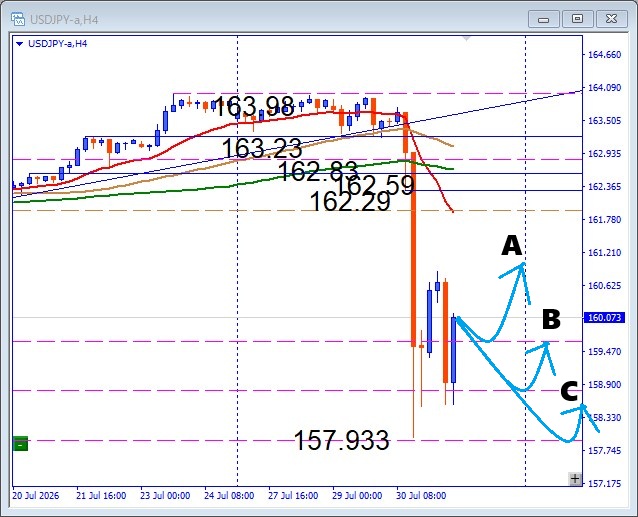Click the chart window icon in title bar
The image size is (638, 517).
pos(18,19)
